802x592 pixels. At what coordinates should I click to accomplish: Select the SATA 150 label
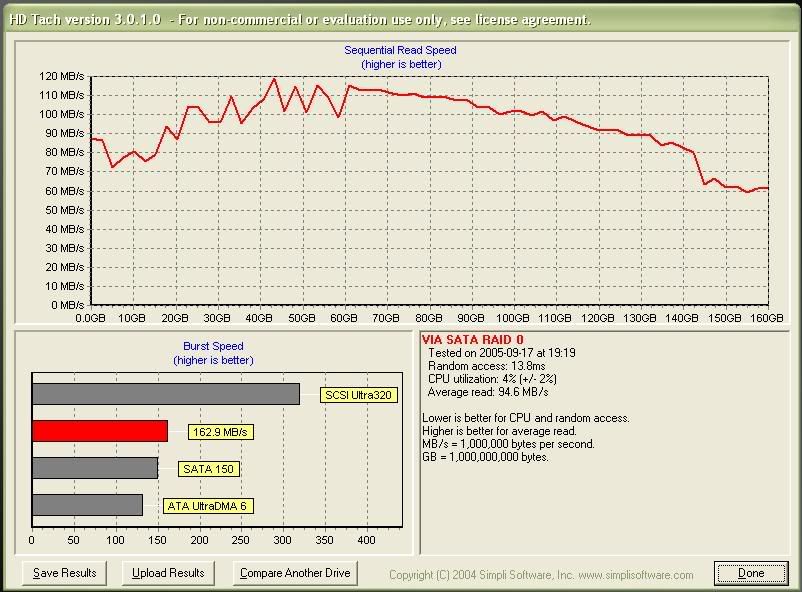209,469
